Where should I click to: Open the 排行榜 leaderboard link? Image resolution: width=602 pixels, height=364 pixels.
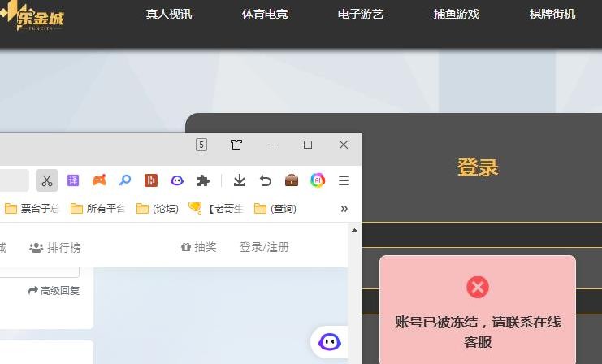click(x=55, y=247)
